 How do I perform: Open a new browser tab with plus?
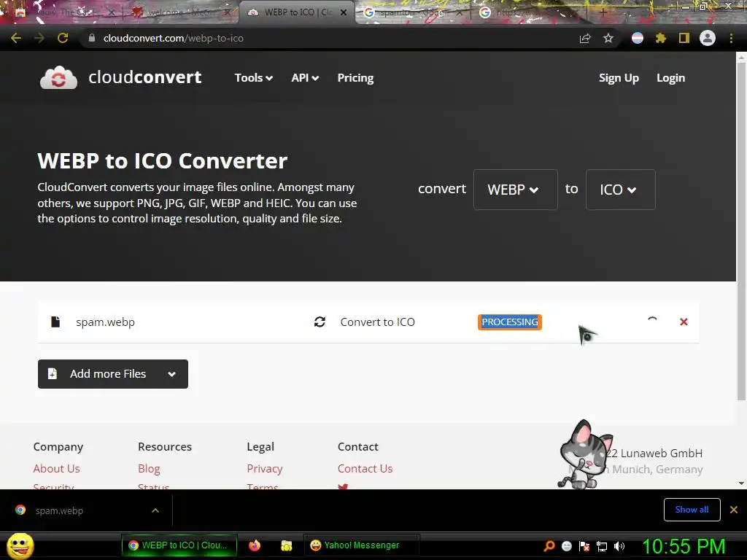tap(603, 12)
